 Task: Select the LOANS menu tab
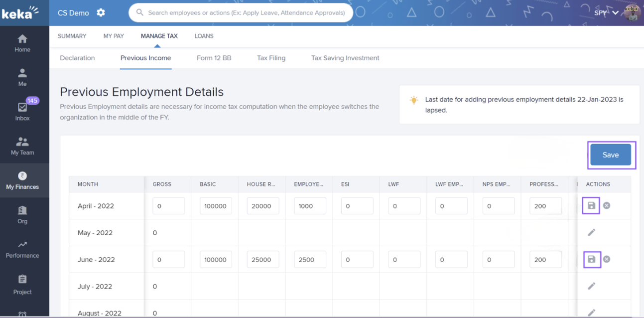204,36
